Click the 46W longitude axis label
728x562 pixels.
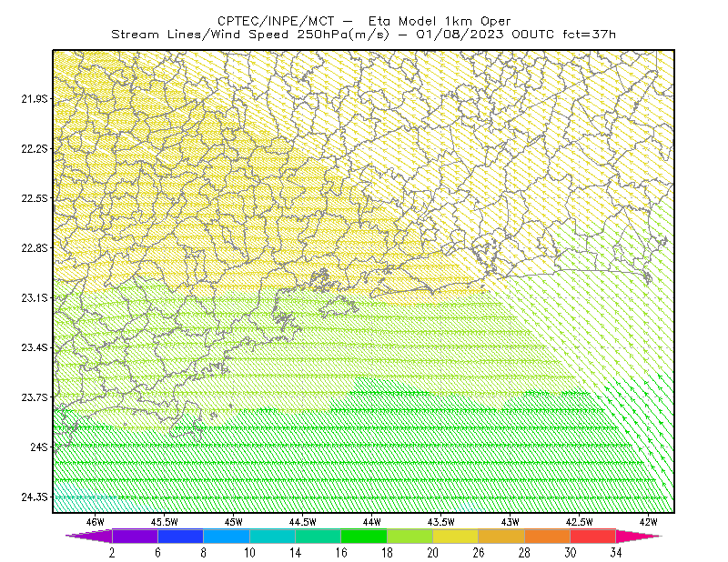click(96, 522)
